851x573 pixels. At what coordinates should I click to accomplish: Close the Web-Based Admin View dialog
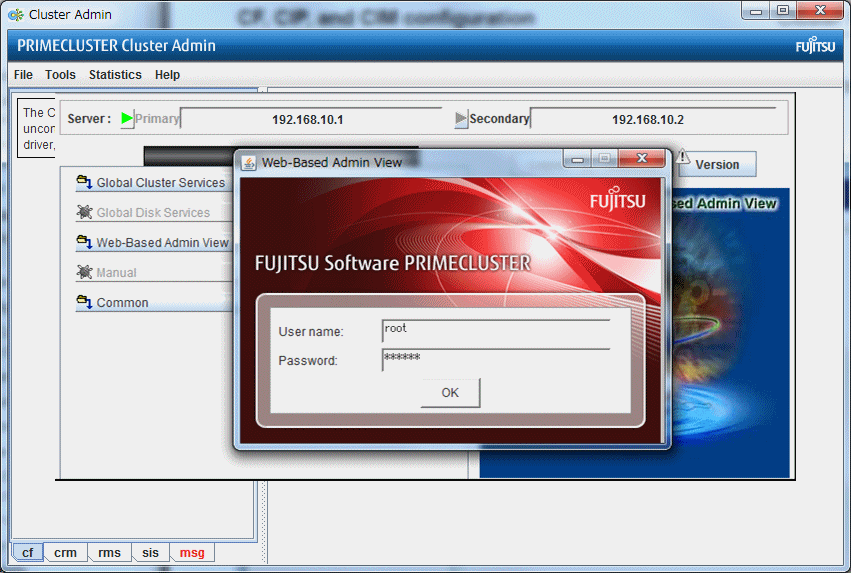pyautogui.click(x=642, y=158)
